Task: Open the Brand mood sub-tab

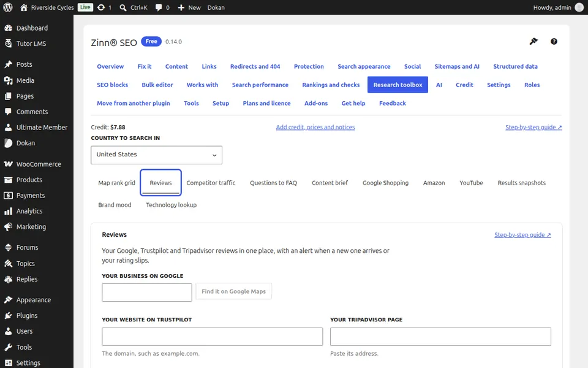Action: point(115,205)
